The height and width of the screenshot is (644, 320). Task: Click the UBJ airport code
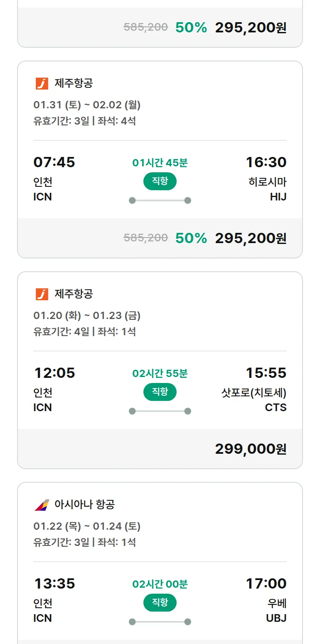pos(276,618)
